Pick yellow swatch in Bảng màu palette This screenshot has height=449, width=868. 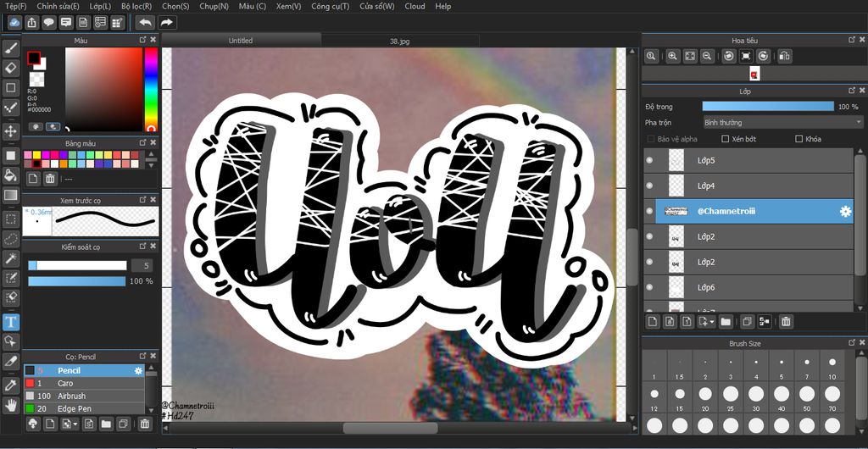[36, 155]
